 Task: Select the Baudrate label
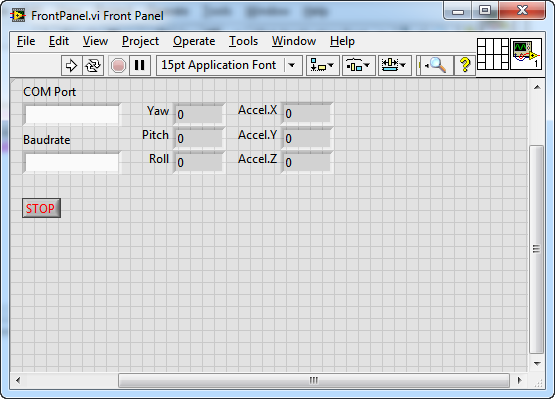pyautogui.click(x=47, y=140)
